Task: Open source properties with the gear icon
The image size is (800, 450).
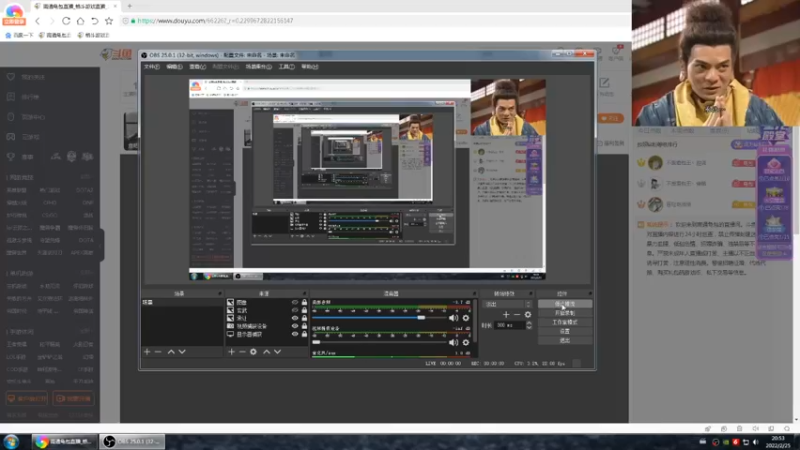Action: click(x=253, y=352)
